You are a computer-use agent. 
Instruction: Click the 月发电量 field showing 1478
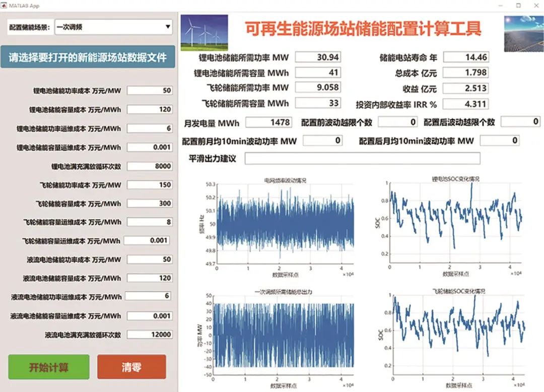268,122
